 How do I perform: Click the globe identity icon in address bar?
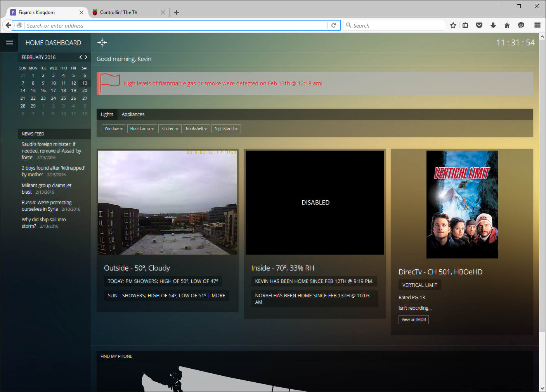click(x=19, y=25)
